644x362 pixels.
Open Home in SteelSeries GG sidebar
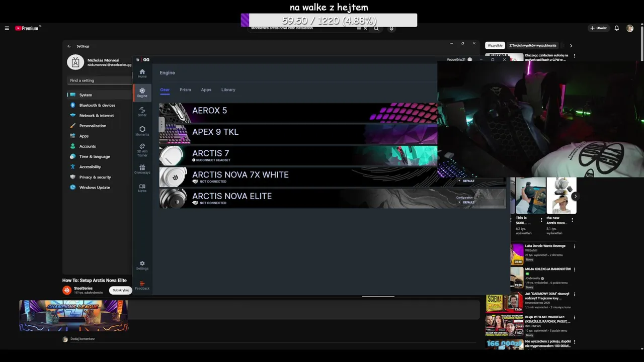142,73
